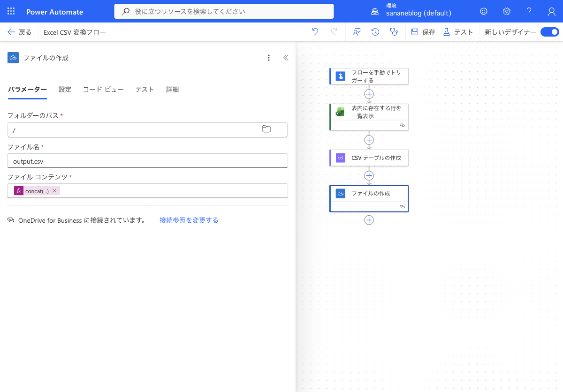Screen dimensions: 563x392
Task: Click the file content input field
Action: tap(147, 191)
